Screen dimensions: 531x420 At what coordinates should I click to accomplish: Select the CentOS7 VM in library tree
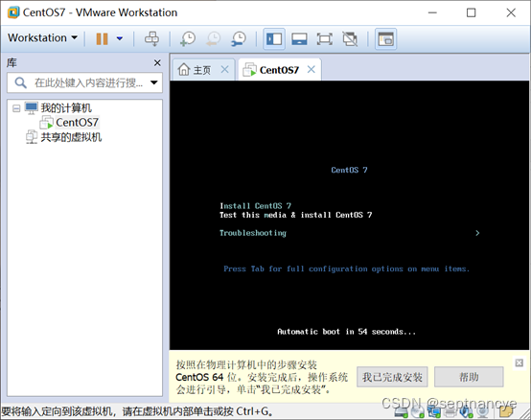pos(77,123)
